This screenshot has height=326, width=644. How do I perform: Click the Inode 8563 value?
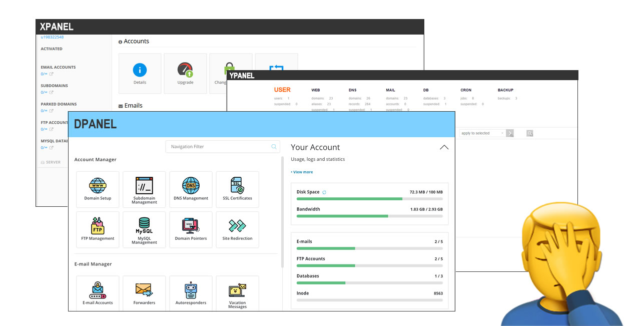(438, 293)
